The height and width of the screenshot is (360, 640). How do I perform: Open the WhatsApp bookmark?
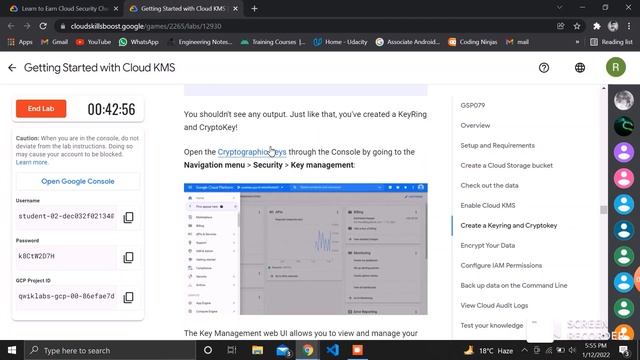(x=138, y=42)
